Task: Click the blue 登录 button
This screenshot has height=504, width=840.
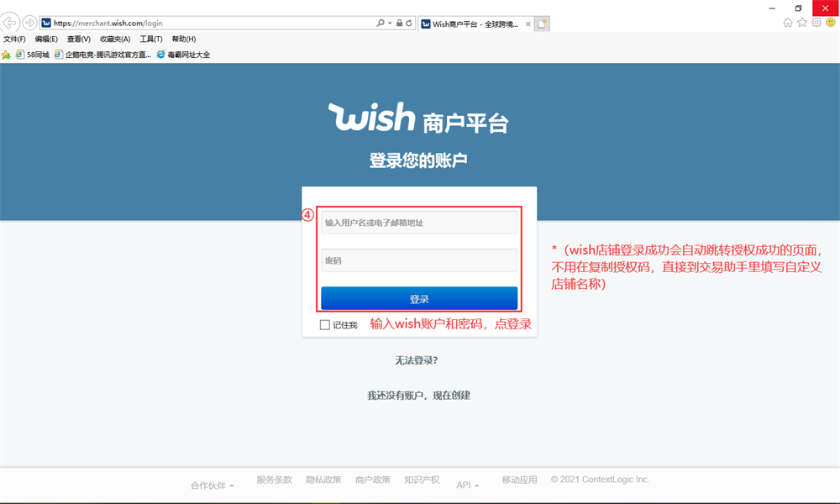Action: (419, 299)
